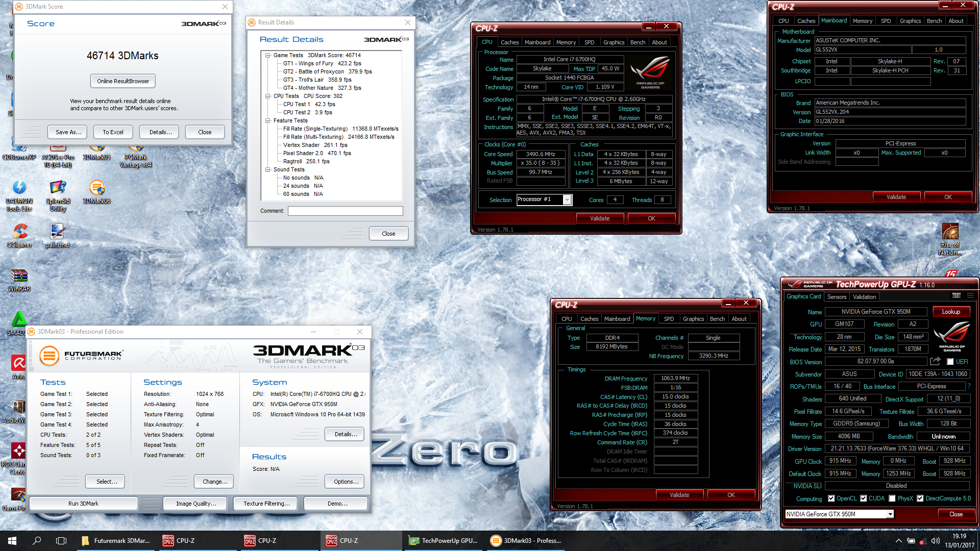Open the Avira desktop icon
This screenshot has height=551, width=980.
coord(19,367)
